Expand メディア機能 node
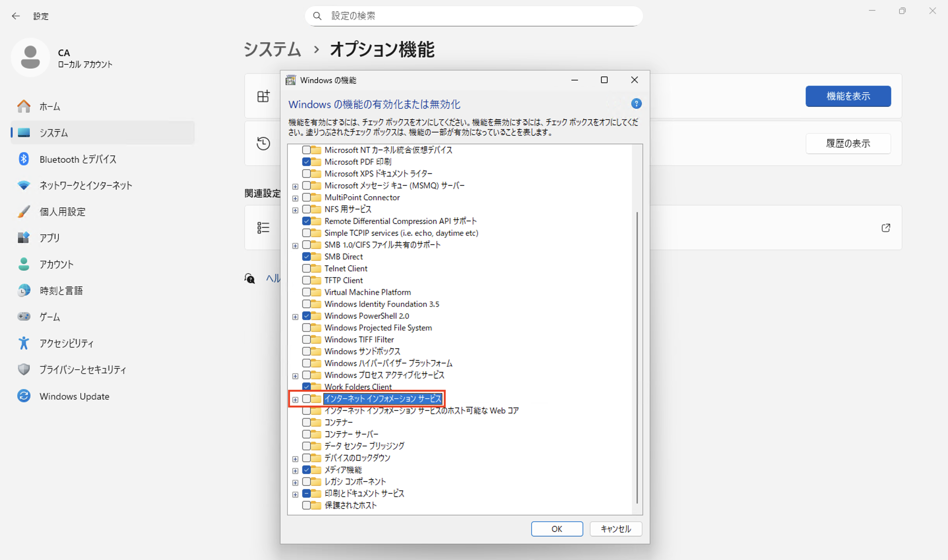948x560 pixels. tap(295, 470)
